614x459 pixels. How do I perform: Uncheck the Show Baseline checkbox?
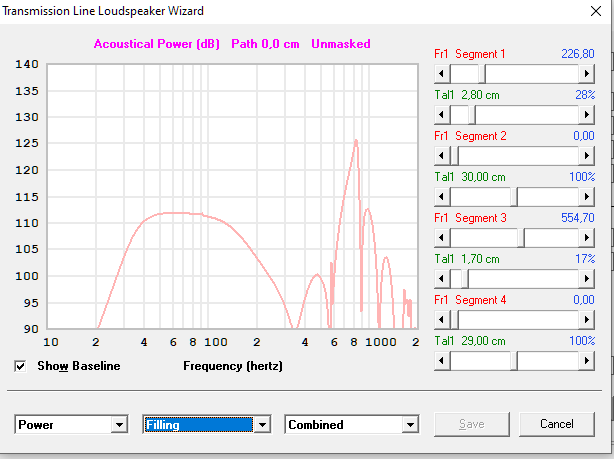20,366
